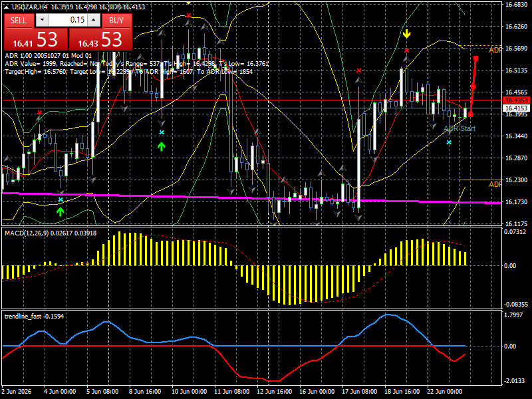The width and height of the screenshot is (532, 399).
Task: Click the 16.4153 current price tag
Action: 517,108
